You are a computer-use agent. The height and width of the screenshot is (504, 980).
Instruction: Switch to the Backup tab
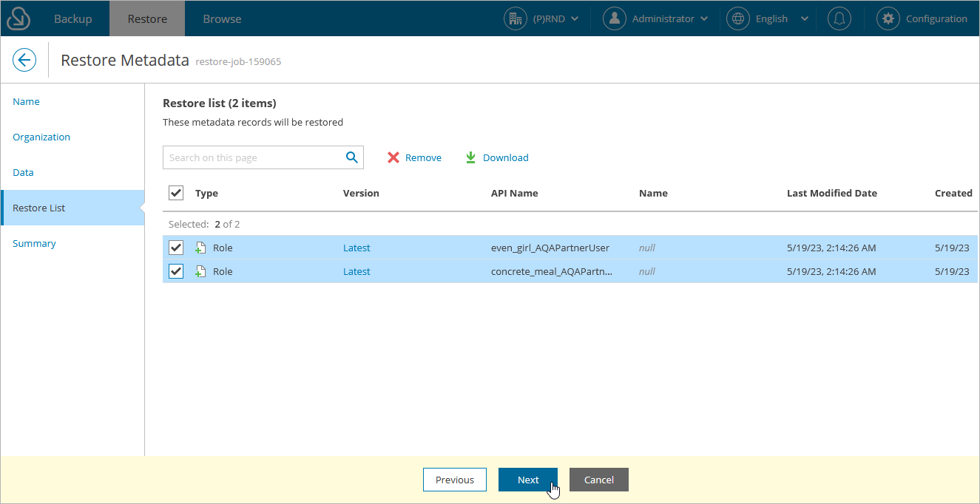[72, 18]
